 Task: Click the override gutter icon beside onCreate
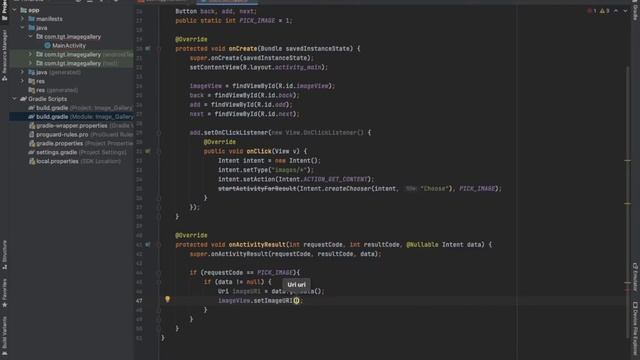(148, 49)
